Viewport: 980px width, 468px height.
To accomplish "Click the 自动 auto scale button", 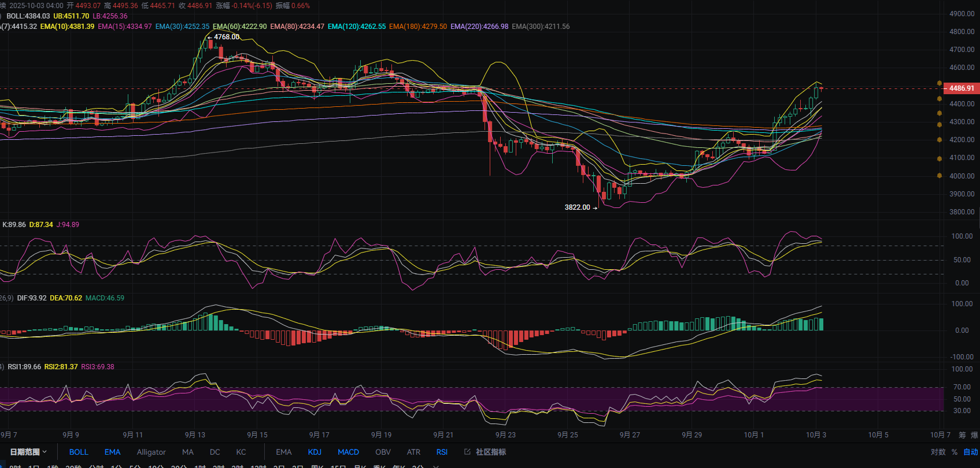I will pyautogui.click(x=971, y=452).
